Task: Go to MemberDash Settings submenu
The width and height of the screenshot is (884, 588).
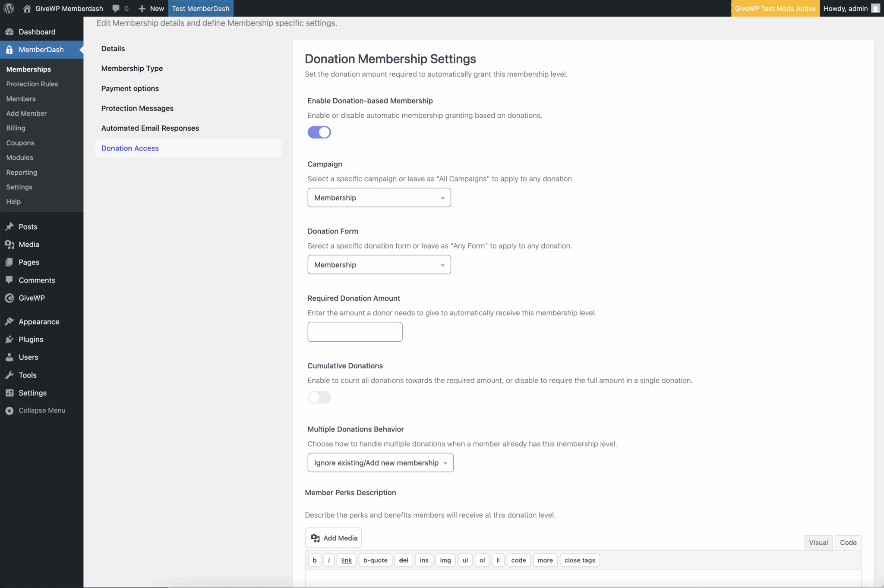Action: pos(19,187)
